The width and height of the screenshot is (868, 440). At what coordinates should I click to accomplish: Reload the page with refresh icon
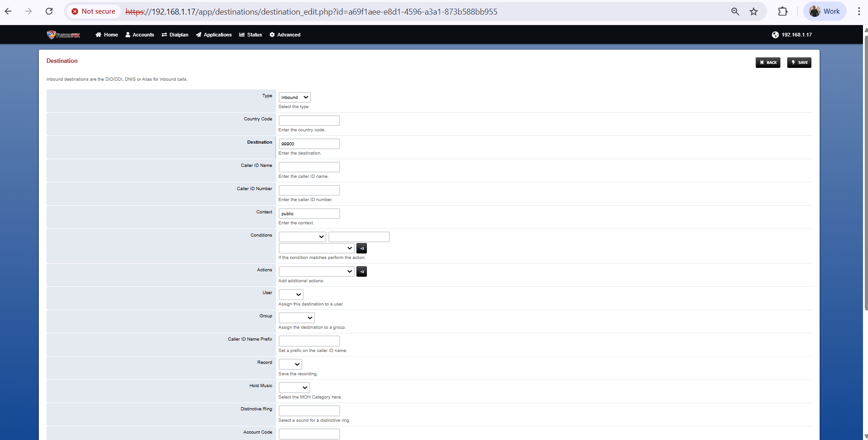(x=49, y=11)
